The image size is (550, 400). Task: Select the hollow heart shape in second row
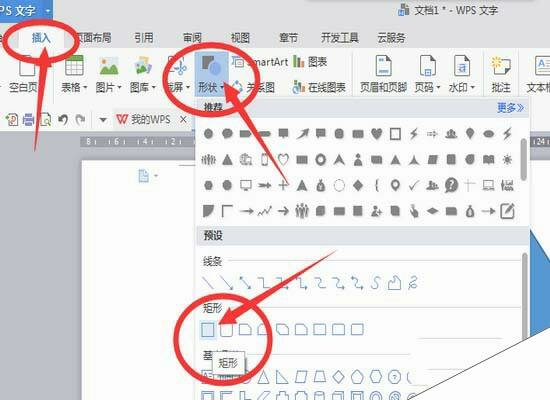pos(283,160)
